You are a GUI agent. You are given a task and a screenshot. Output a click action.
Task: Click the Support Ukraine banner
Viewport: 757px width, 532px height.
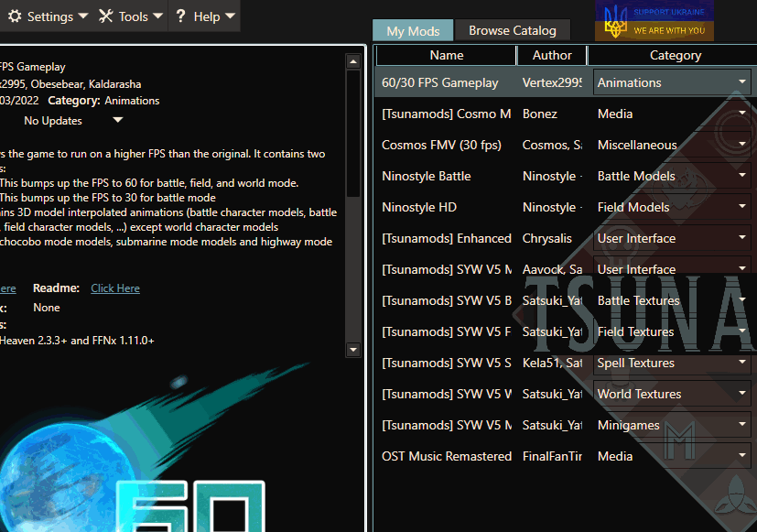(654, 21)
